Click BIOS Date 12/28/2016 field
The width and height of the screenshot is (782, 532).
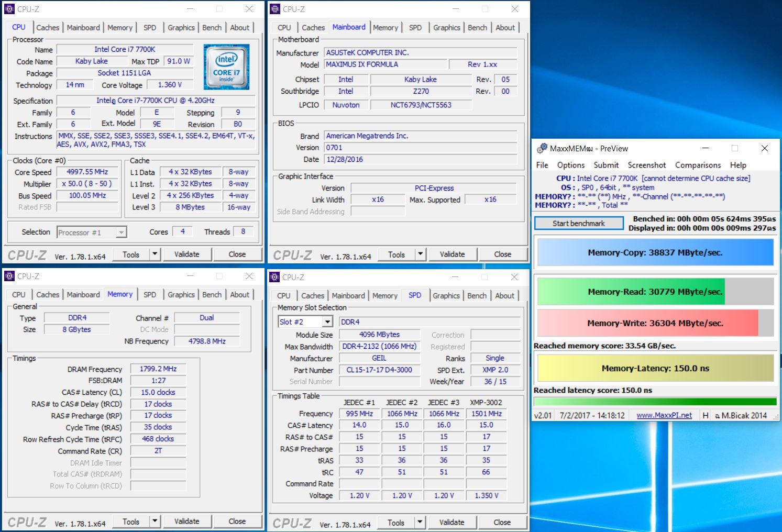(421, 159)
